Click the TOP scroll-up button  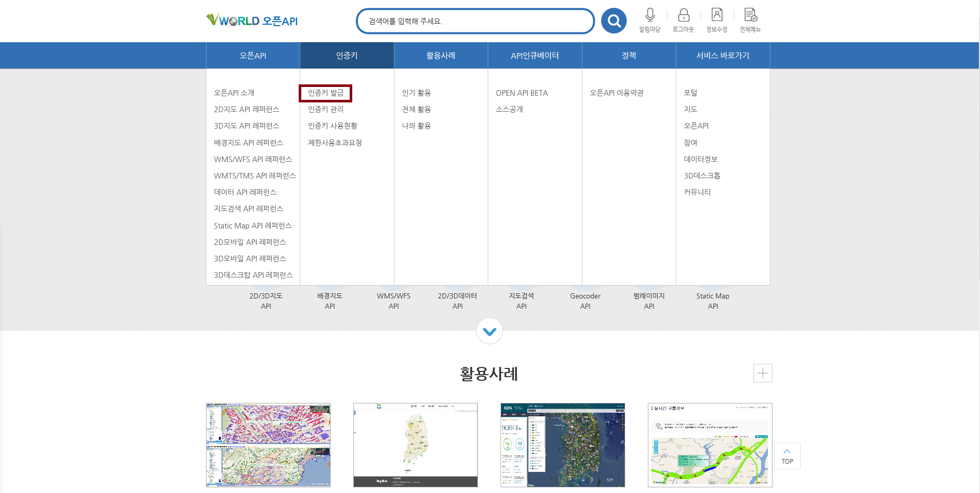[x=787, y=456]
